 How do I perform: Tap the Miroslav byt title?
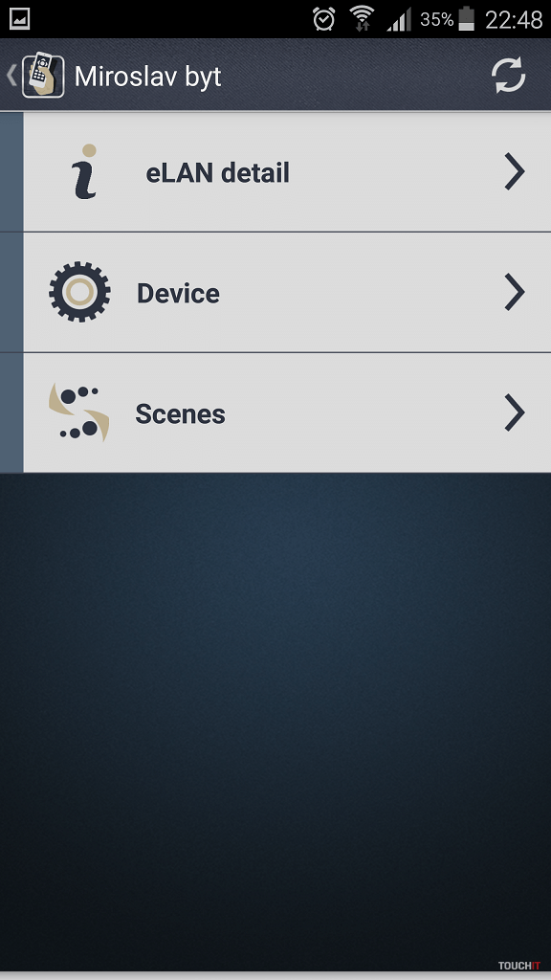(x=147, y=77)
